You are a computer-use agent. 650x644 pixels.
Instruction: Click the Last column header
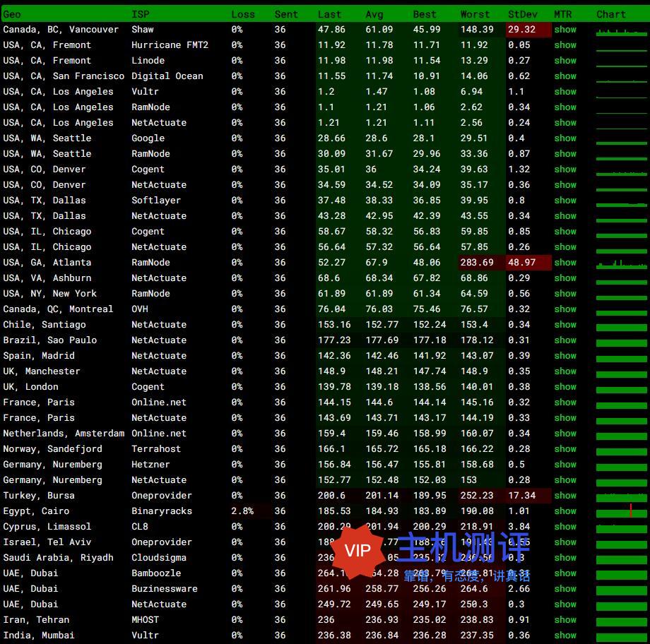pyautogui.click(x=329, y=15)
